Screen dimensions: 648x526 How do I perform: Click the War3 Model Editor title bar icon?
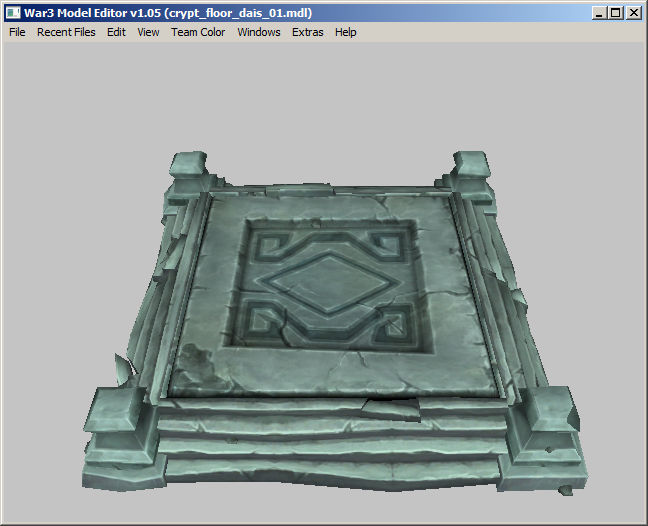click(x=12, y=13)
